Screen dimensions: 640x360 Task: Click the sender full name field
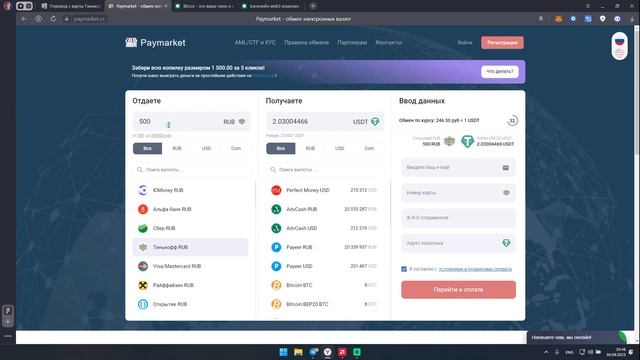coord(458,218)
